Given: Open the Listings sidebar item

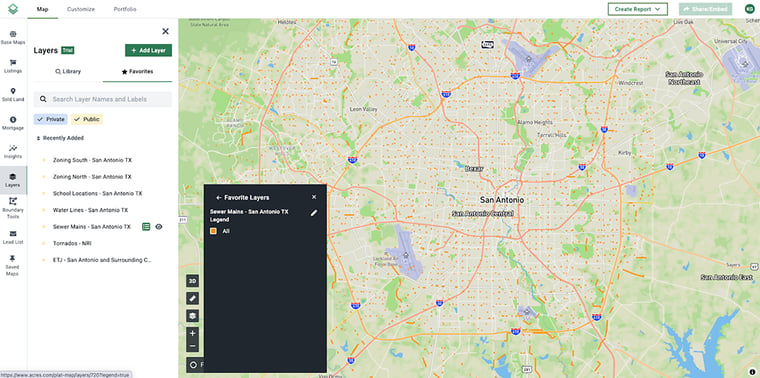Looking at the screenshot, I should (x=13, y=66).
